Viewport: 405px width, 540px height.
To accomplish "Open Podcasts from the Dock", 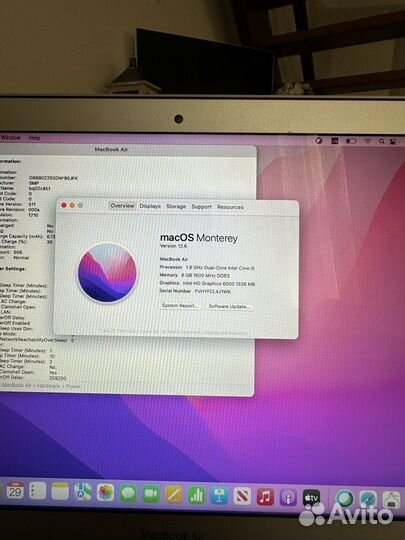I will coord(288,498).
